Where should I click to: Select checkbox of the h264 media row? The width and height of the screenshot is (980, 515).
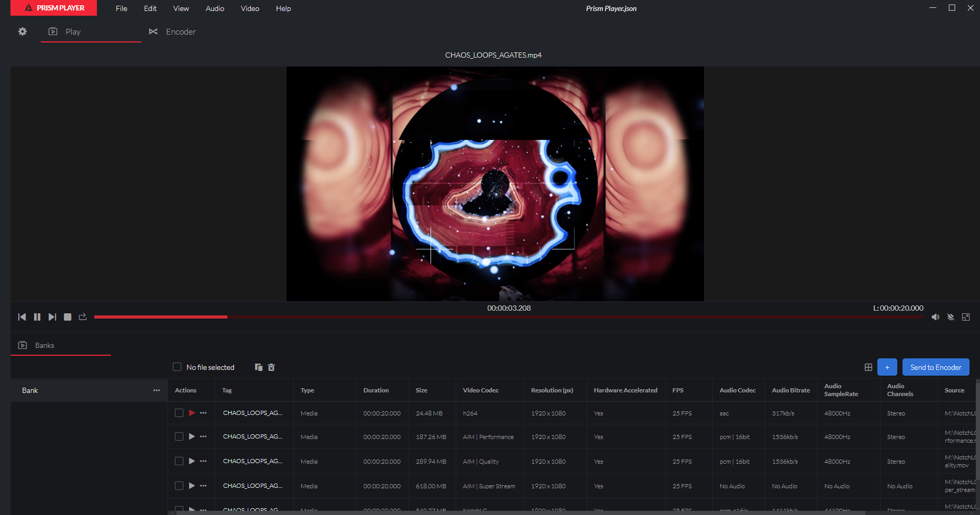click(179, 413)
